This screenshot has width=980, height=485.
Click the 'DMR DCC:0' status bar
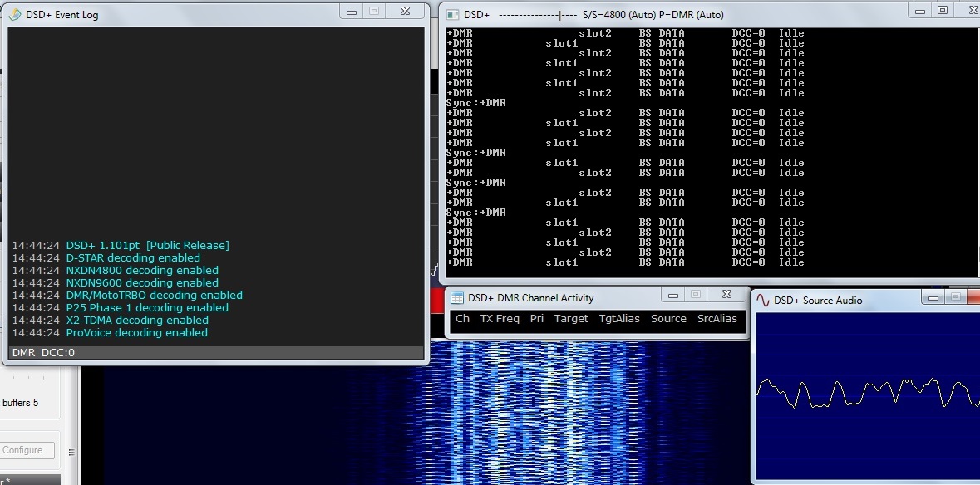[x=215, y=353]
